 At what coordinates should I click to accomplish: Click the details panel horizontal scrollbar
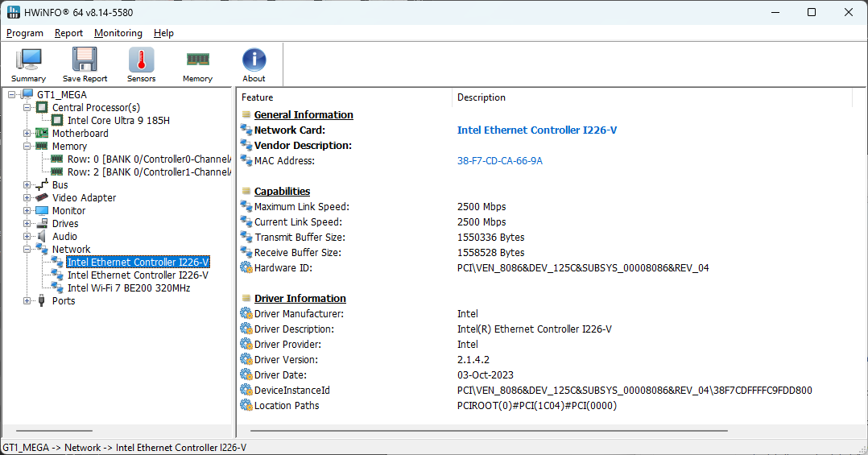[489, 430]
